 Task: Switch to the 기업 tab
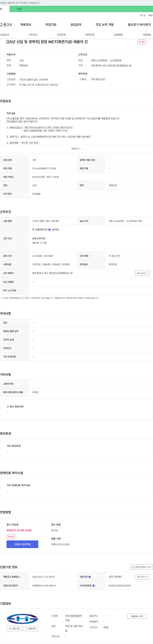[19, 9]
